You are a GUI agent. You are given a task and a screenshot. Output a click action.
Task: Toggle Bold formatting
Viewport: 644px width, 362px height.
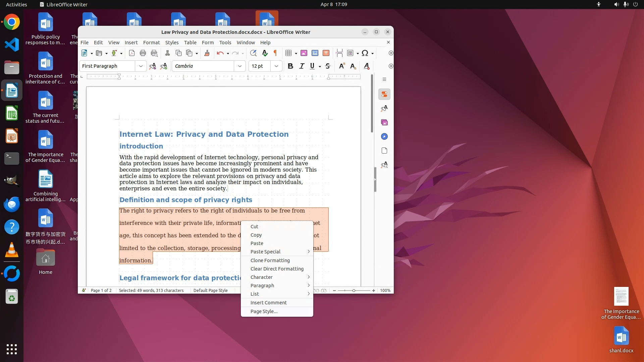pos(290,66)
